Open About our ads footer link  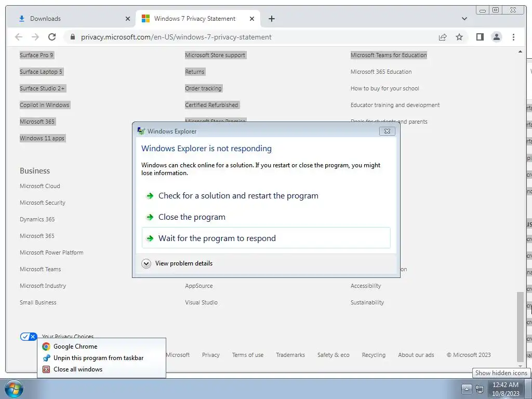tap(416, 355)
